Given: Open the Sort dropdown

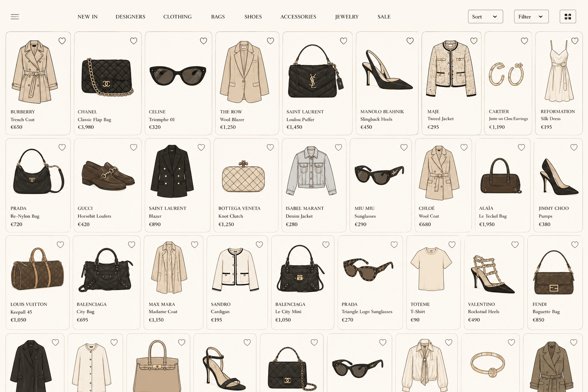Looking at the screenshot, I should [485, 16].
